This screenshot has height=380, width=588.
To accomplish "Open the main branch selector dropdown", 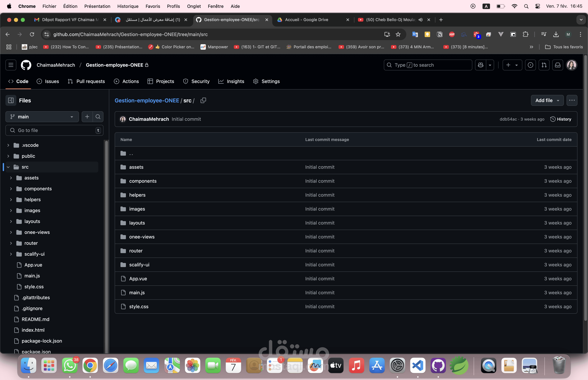I will [x=42, y=117].
